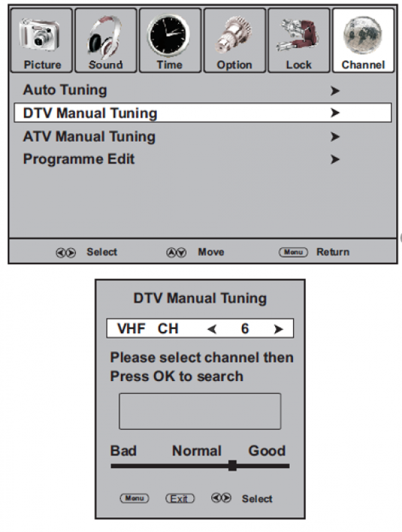Expand the ATV Manual Tuning arrow
Viewport: 402px width, 532px height.
pyautogui.click(x=335, y=137)
